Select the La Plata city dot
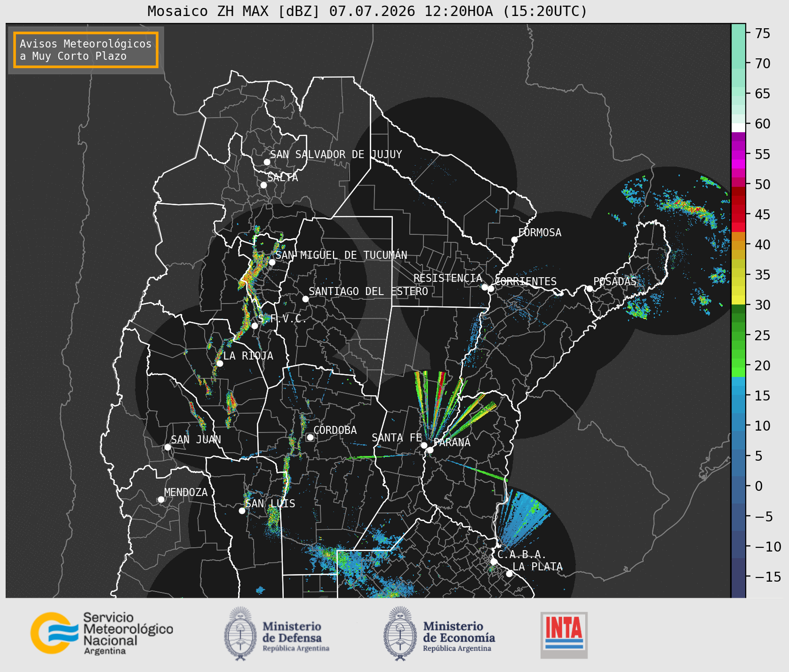 coord(509,573)
